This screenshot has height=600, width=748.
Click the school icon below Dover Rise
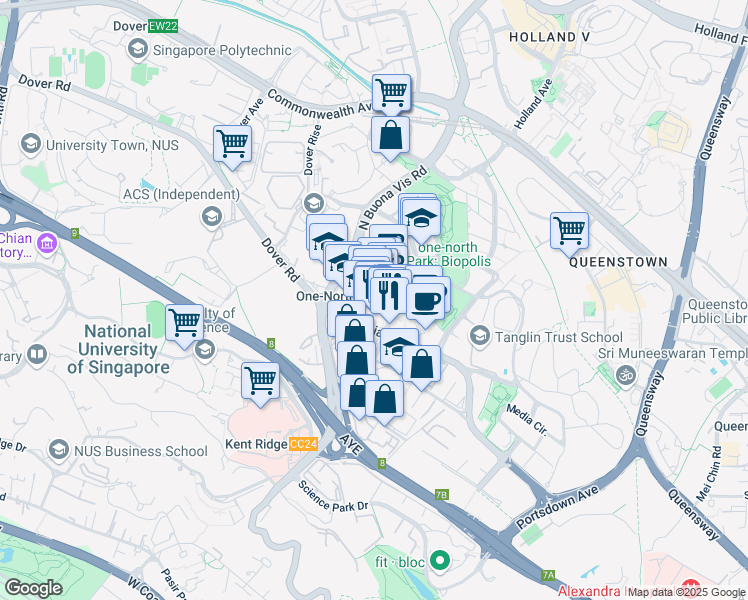(313, 204)
